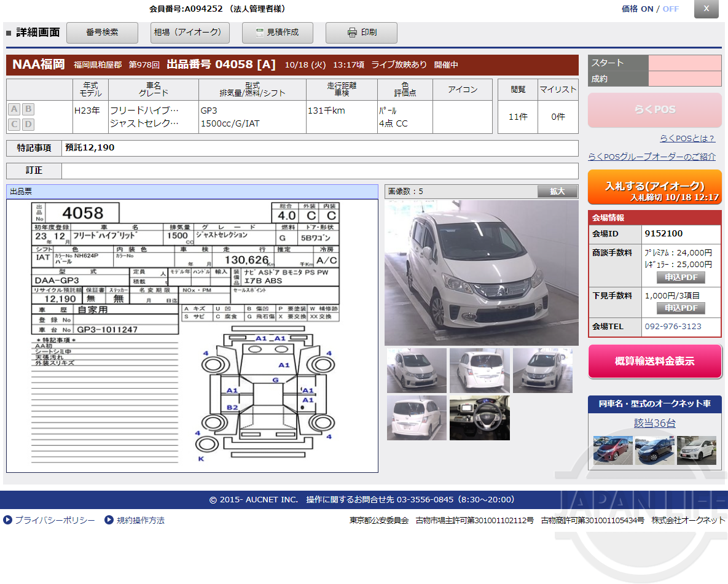The height and width of the screenshot is (584, 728).
Task: Open the 印刷 print function
Action: (361, 33)
